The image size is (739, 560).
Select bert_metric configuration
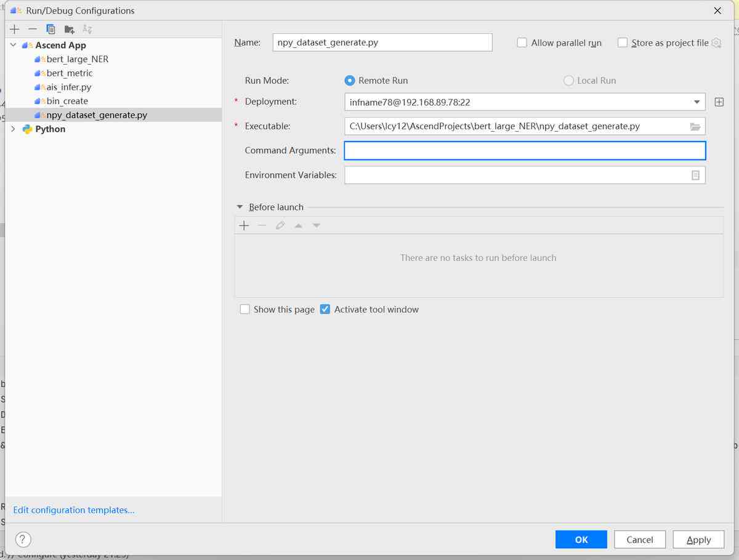[x=69, y=73]
